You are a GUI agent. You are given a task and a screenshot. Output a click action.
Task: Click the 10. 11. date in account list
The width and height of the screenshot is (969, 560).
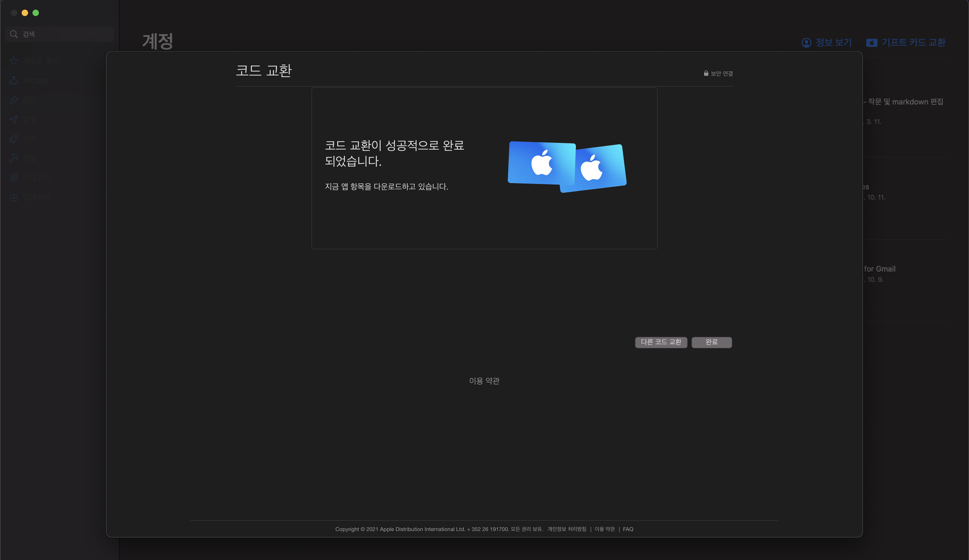pos(876,197)
